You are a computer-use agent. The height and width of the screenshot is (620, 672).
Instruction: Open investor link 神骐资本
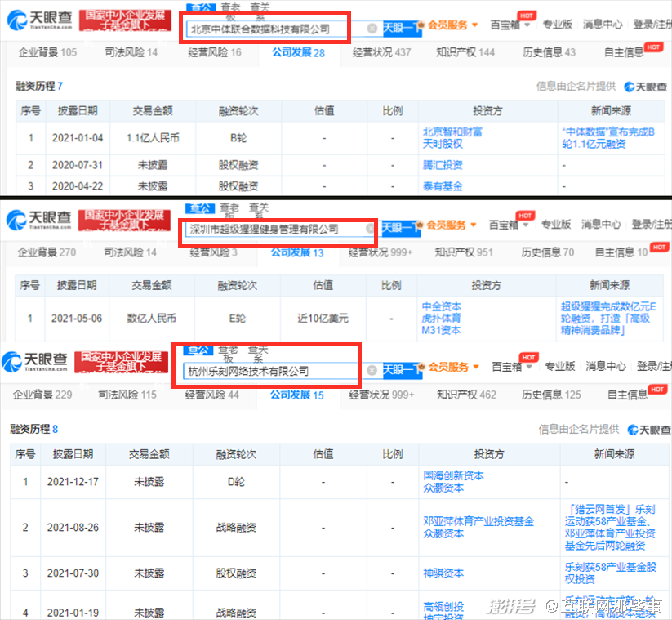tap(443, 573)
